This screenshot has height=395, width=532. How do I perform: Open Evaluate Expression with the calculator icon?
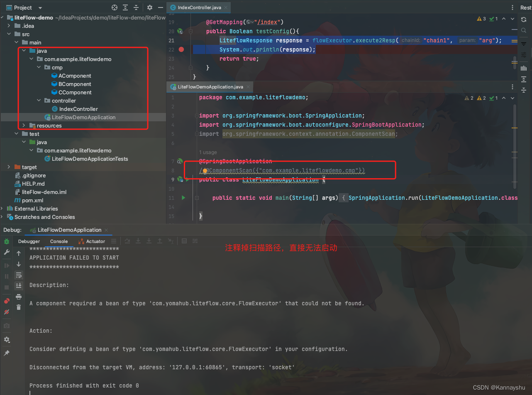pyautogui.click(x=184, y=241)
